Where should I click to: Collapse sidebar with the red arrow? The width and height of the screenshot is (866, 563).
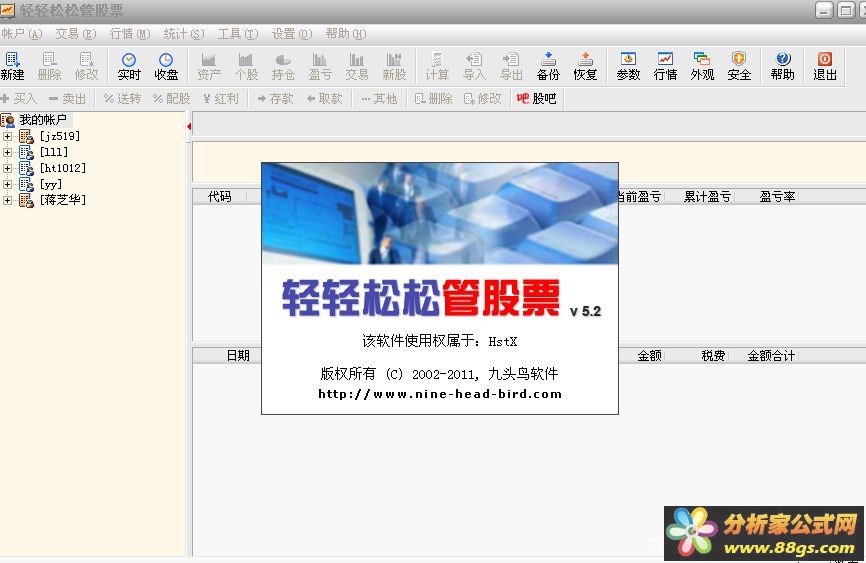[x=189, y=127]
